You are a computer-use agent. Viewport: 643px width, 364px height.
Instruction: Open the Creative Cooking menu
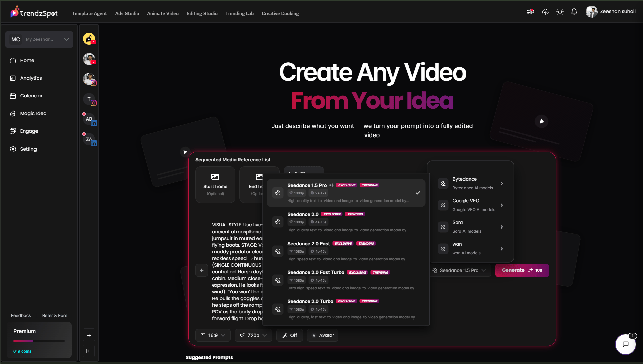coord(280,13)
